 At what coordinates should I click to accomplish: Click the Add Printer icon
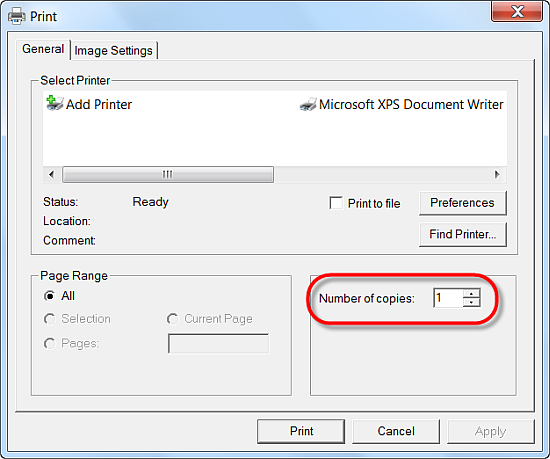[55, 103]
